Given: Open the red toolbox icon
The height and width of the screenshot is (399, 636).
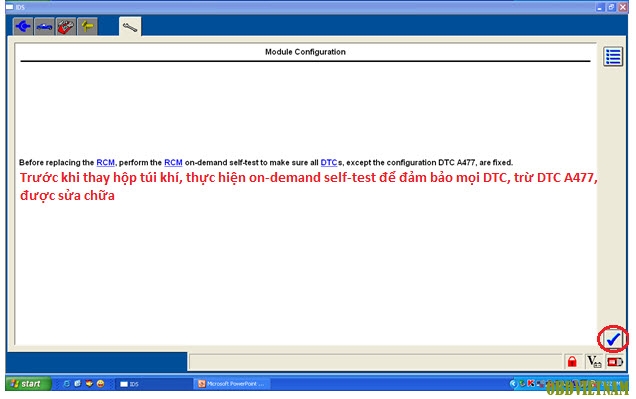Looking at the screenshot, I should 66,27.
